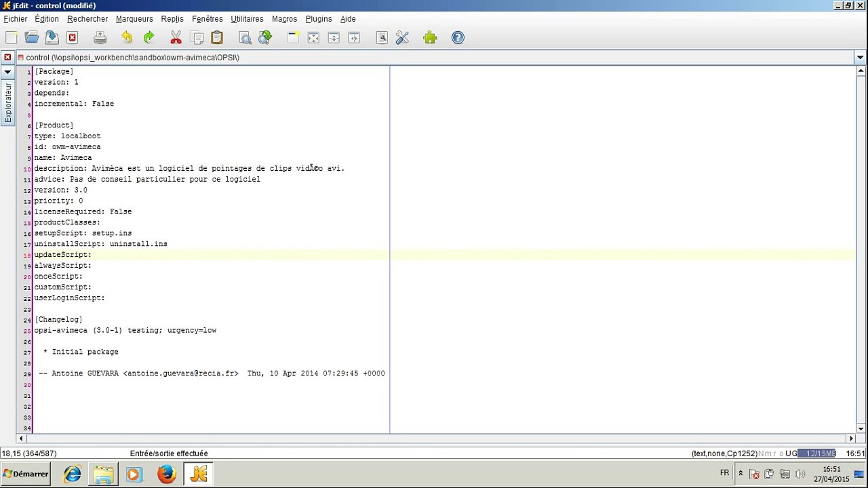Open a new view window icon
The height and width of the screenshot is (488, 868).
(293, 38)
